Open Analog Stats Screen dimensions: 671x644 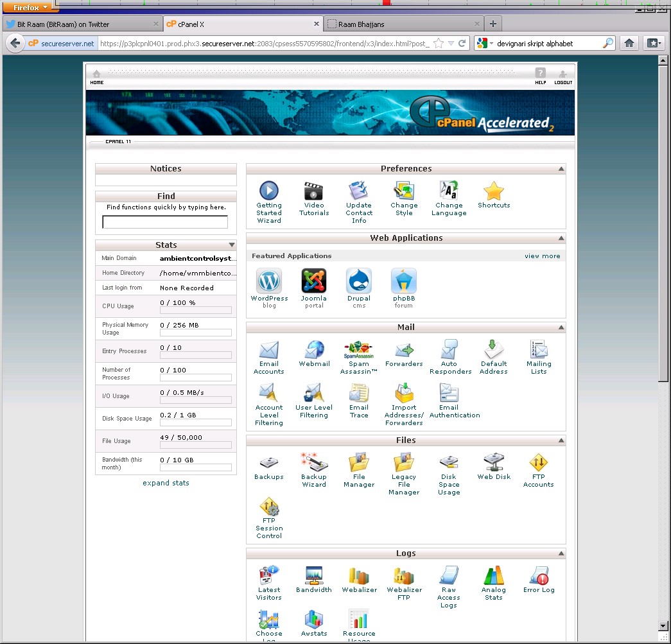[x=493, y=584]
